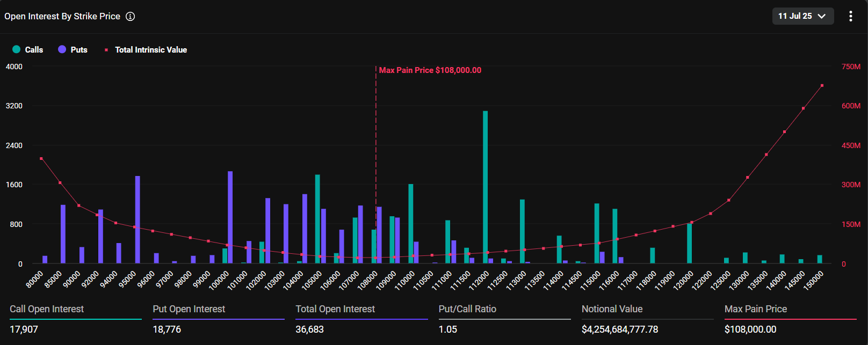
Task: Click the info icon beside the chart title
Action: coord(130,17)
